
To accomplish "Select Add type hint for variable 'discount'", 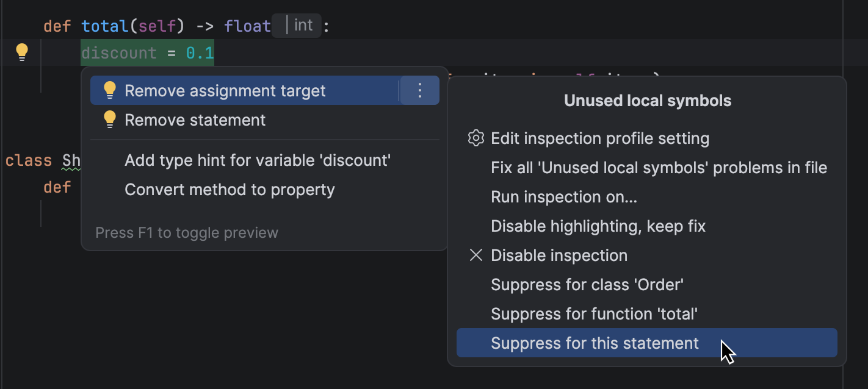I will tap(265, 160).
